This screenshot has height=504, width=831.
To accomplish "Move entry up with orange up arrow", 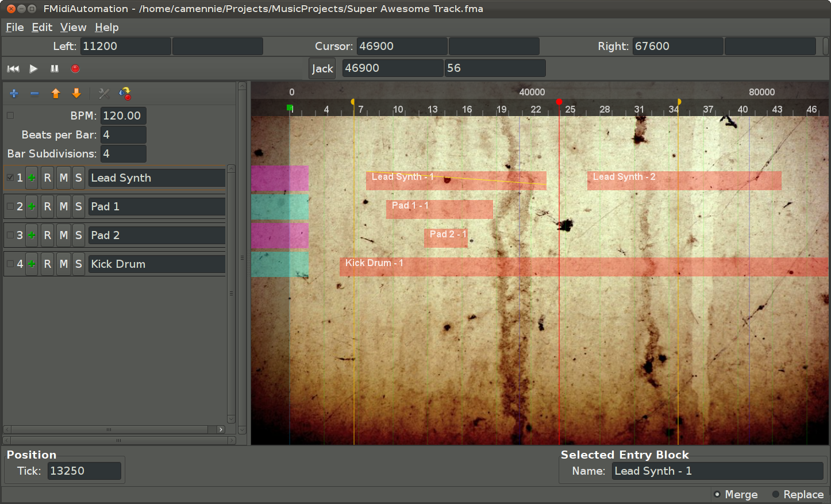I will click(56, 93).
